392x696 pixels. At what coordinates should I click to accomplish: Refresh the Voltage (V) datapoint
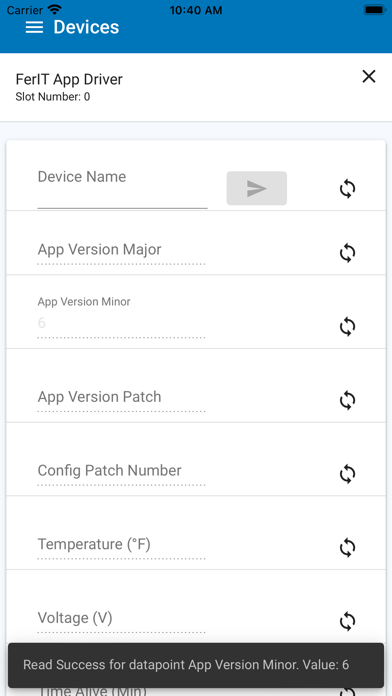[348, 621]
